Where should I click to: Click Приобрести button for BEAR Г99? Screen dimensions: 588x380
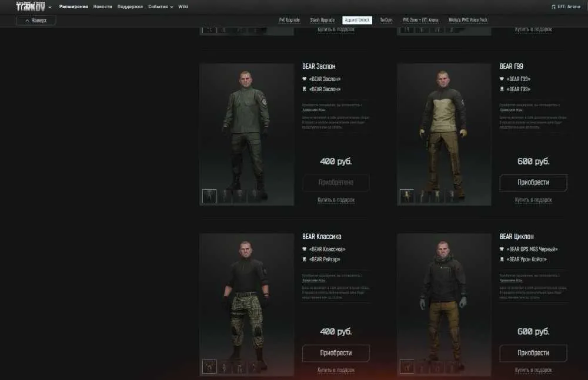[533, 183]
